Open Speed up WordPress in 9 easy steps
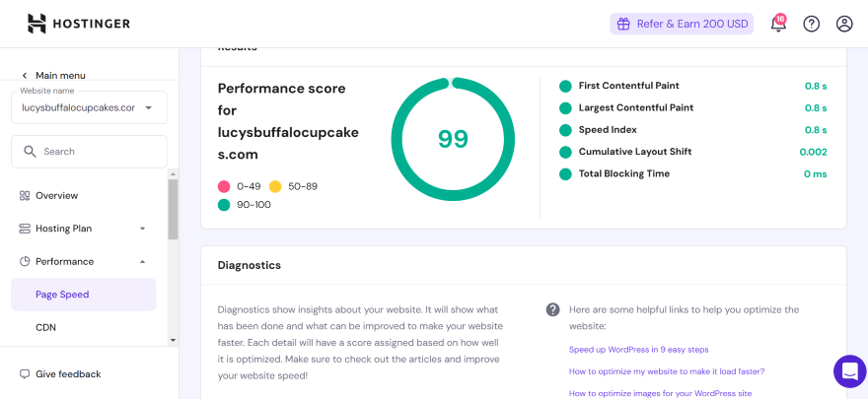 (639, 350)
